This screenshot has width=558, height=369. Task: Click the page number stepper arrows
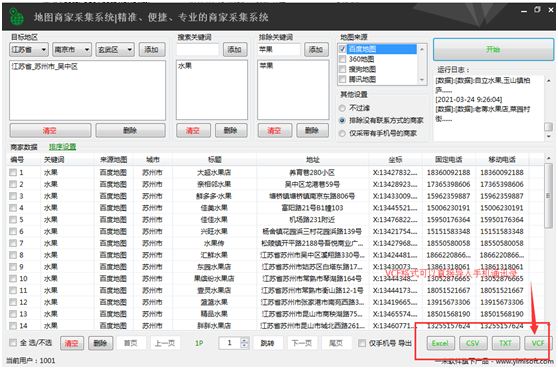pos(244,343)
